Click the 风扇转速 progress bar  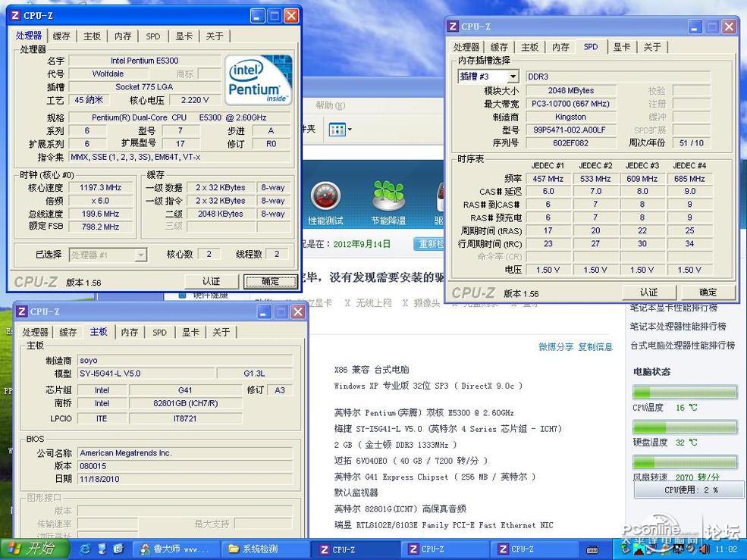[685, 462]
